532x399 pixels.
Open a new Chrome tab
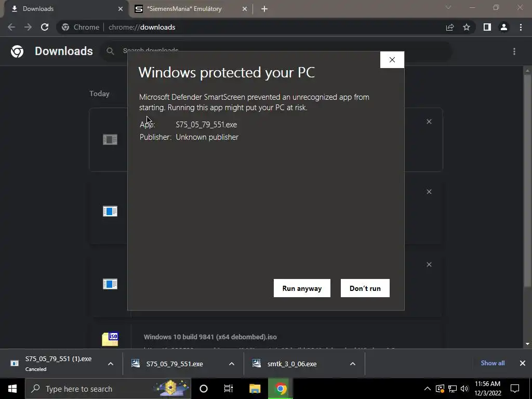coord(264,9)
